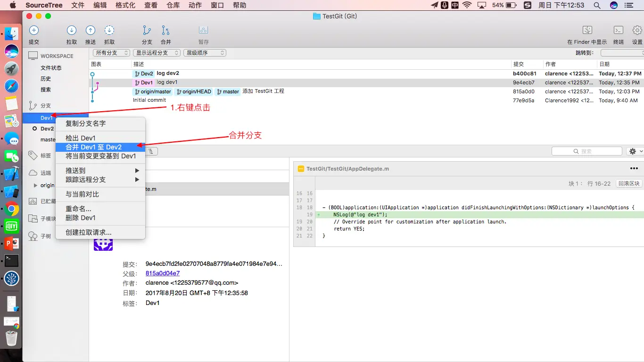
Task: Click the diff search input field
Action: (587, 151)
